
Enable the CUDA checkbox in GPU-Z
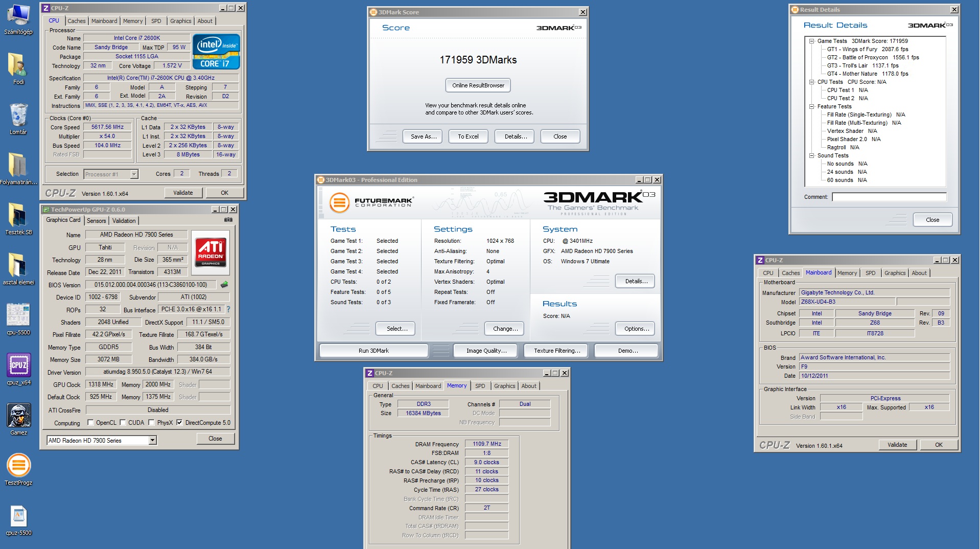point(123,423)
